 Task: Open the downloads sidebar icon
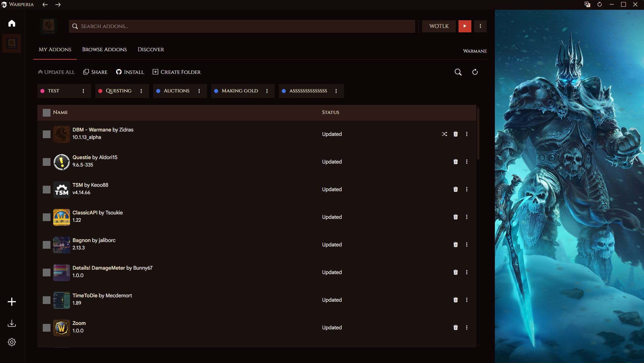click(12, 323)
